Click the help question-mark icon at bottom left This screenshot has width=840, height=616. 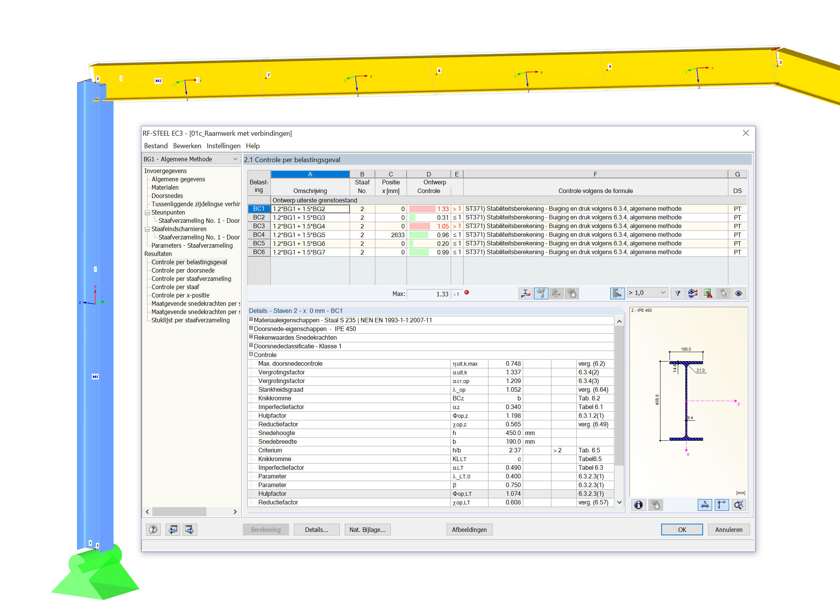153,530
